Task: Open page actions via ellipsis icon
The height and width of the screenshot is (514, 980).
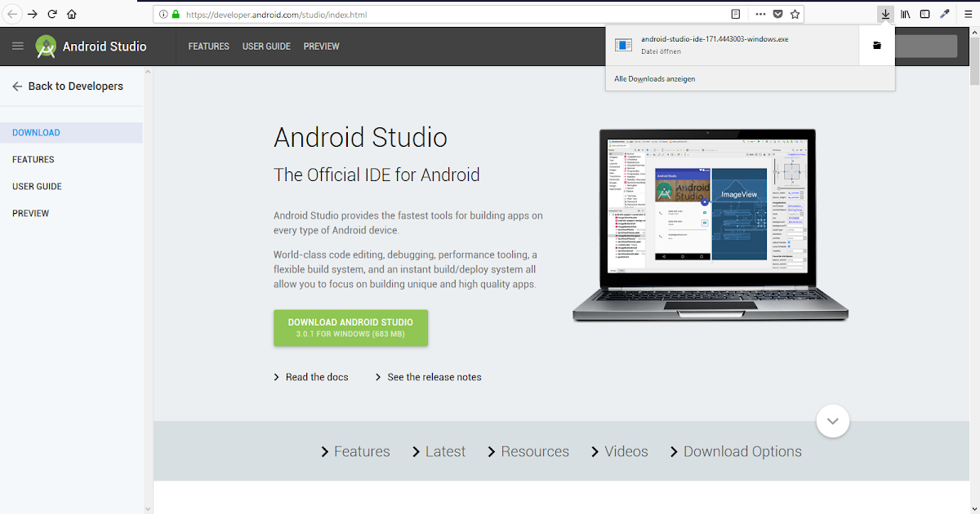Action: pyautogui.click(x=759, y=14)
